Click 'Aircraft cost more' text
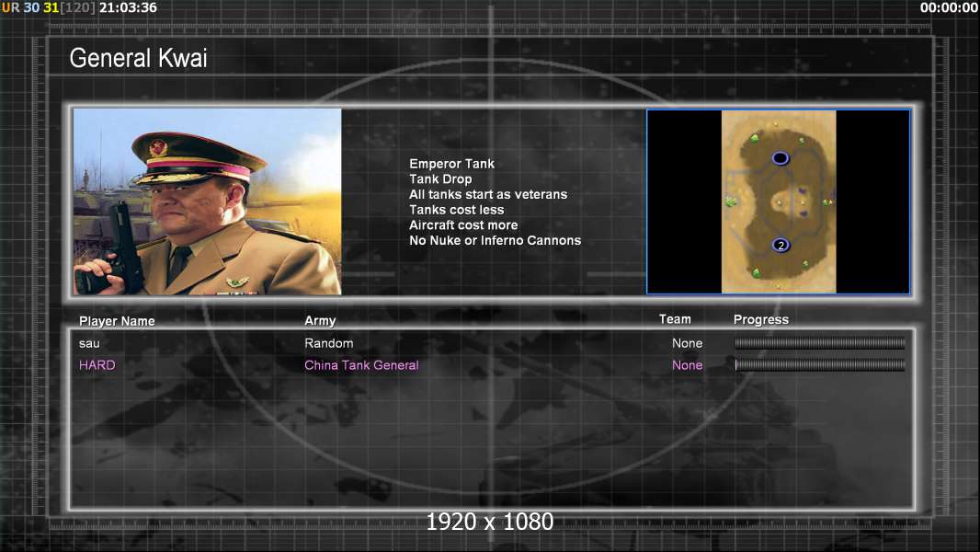This screenshot has width=980, height=552. tap(463, 225)
